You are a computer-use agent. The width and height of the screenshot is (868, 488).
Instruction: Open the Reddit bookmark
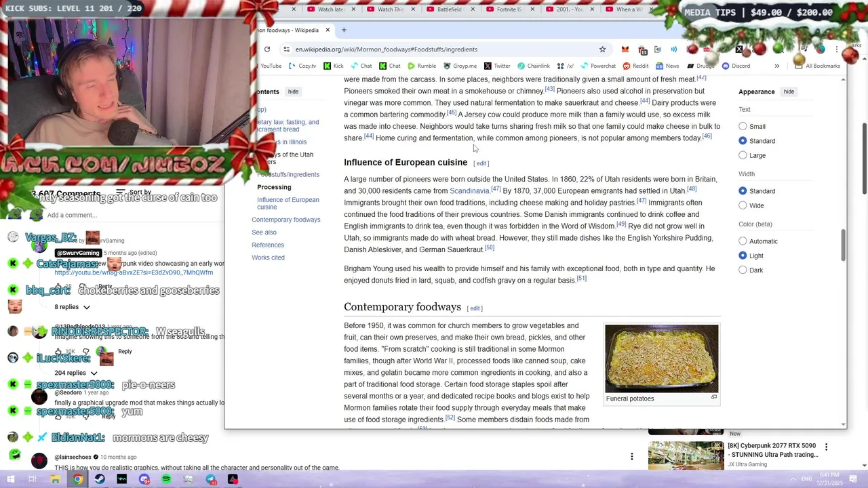click(635, 66)
